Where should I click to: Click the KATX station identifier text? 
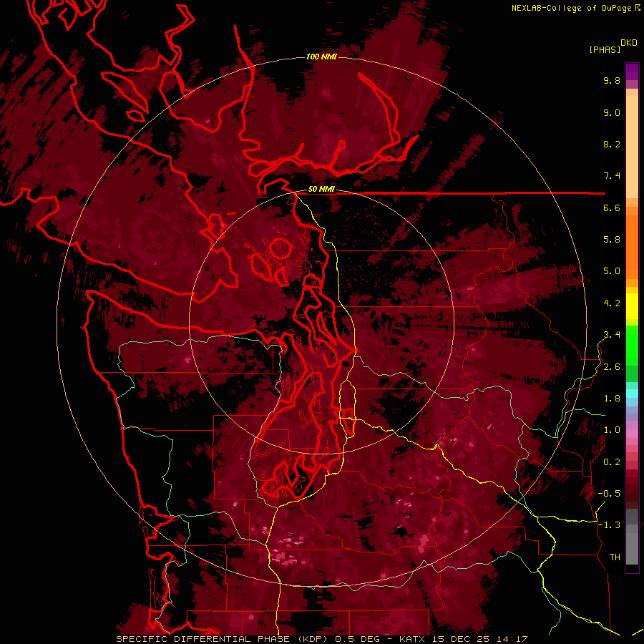414,639
